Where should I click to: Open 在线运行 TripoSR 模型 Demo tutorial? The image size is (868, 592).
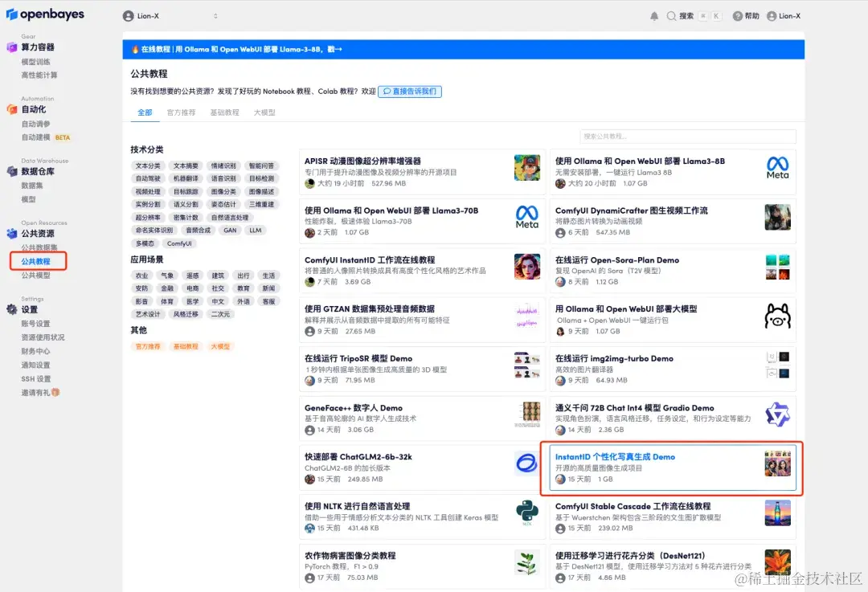[358, 358]
